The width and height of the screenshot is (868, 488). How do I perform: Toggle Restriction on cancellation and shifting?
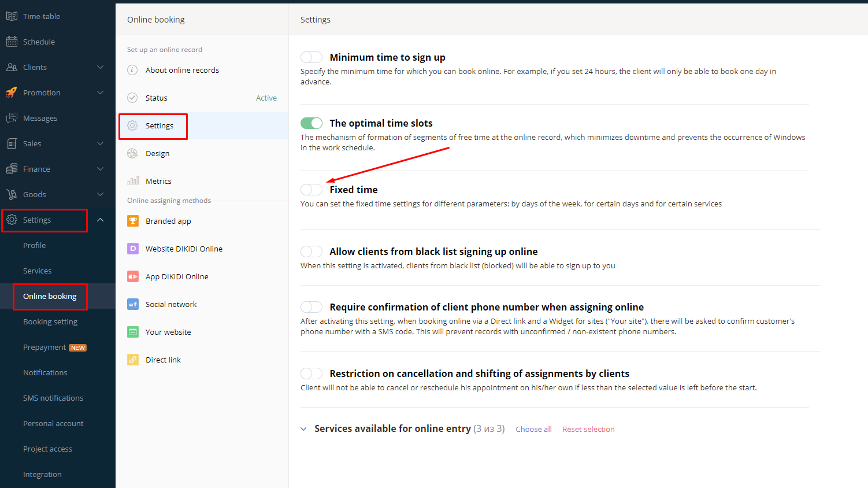point(311,374)
